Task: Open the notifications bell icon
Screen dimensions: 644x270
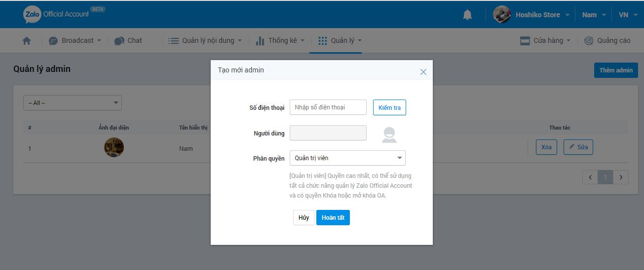Action: pyautogui.click(x=467, y=15)
